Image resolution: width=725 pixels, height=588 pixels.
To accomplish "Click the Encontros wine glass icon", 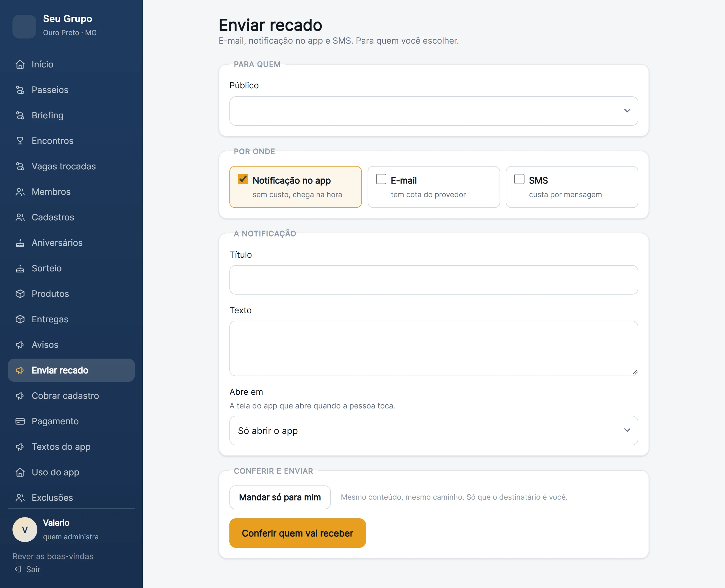I will click(20, 140).
